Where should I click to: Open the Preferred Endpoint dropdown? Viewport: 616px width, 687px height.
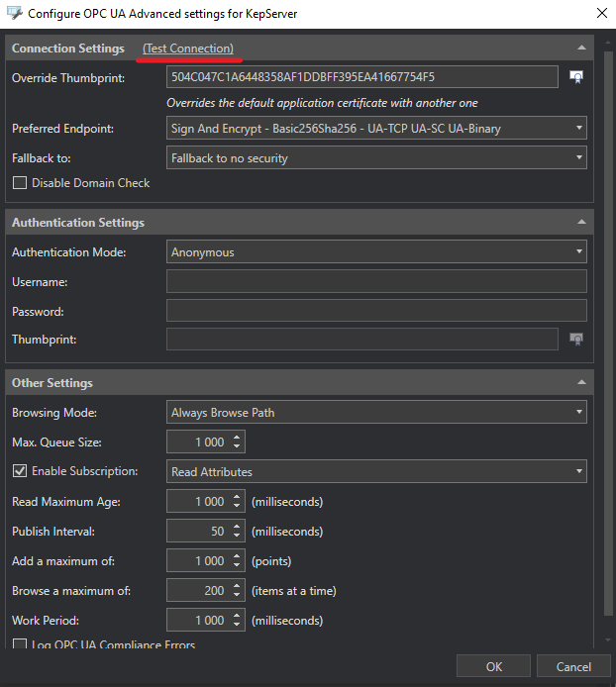[376, 128]
